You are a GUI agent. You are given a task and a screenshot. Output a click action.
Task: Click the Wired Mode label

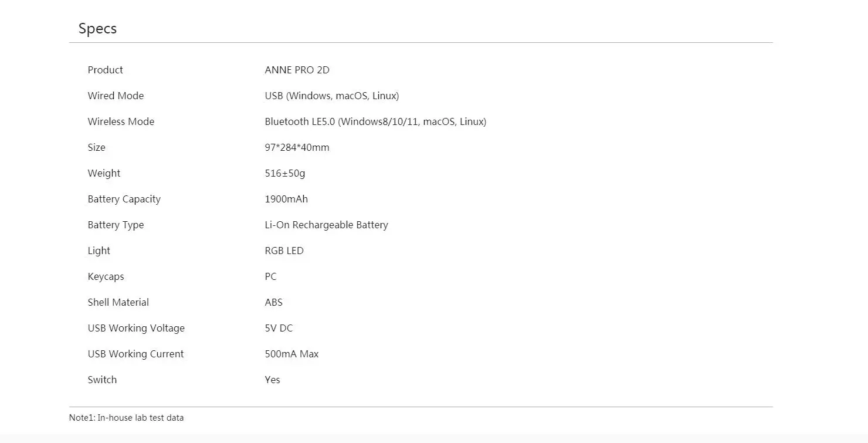(x=116, y=96)
